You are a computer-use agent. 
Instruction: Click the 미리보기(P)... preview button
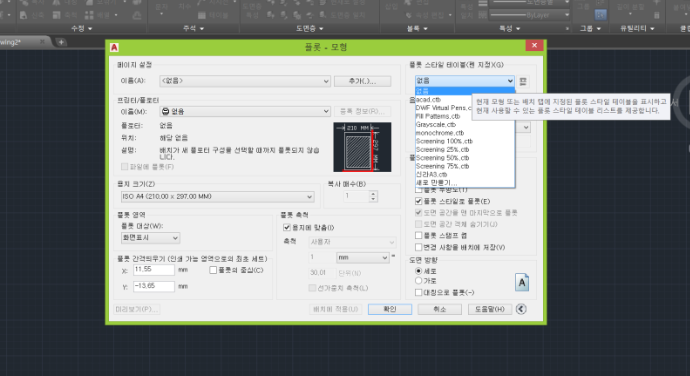click(x=136, y=309)
